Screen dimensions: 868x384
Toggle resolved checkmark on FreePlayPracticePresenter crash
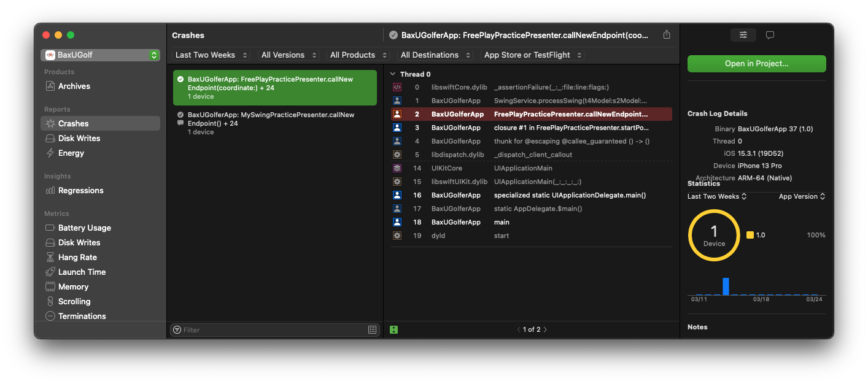coord(180,79)
